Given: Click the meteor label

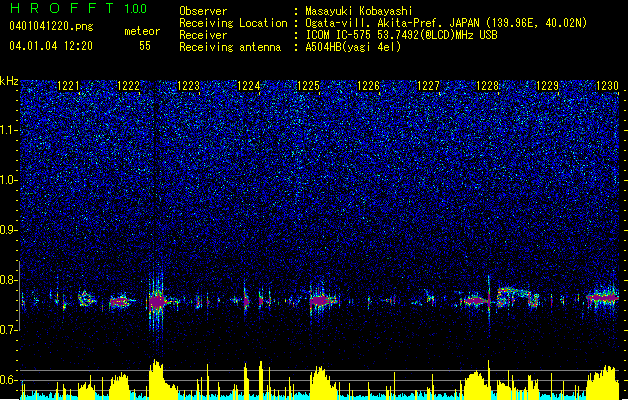Looking at the screenshot, I should point(142,31).
